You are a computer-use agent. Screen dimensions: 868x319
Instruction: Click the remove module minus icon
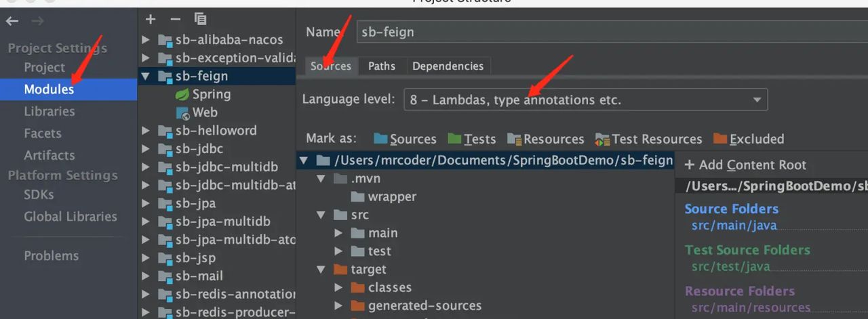point(175,19)
